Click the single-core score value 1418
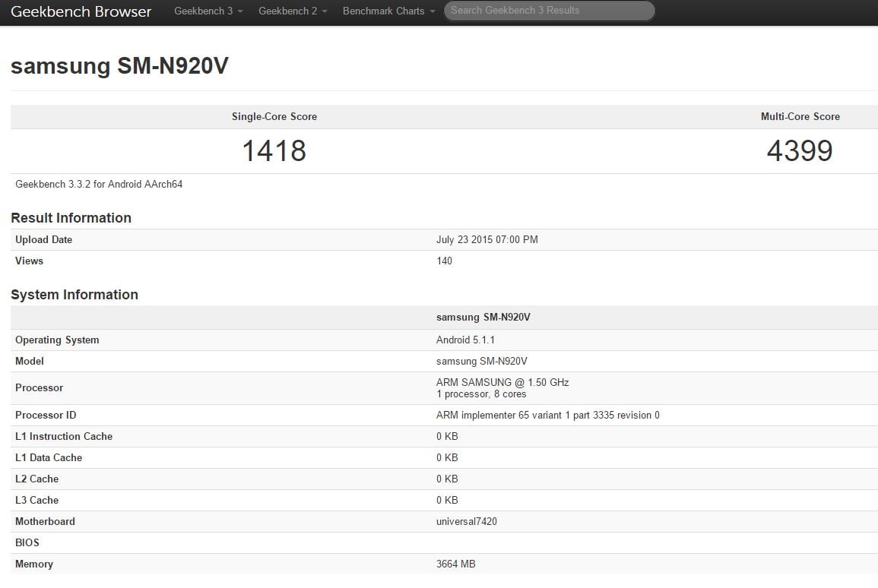Screen dimensions: 878x588 click(x=274, y=150)
